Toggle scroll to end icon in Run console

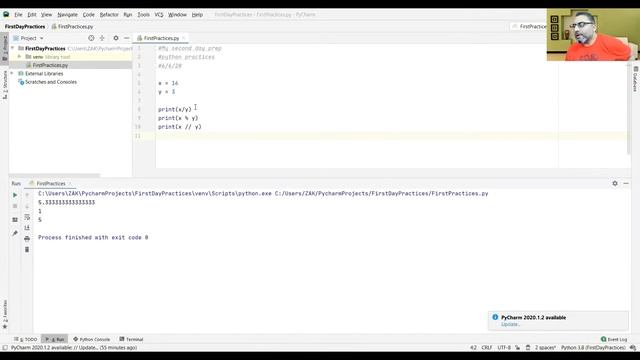tap(27, 228)
